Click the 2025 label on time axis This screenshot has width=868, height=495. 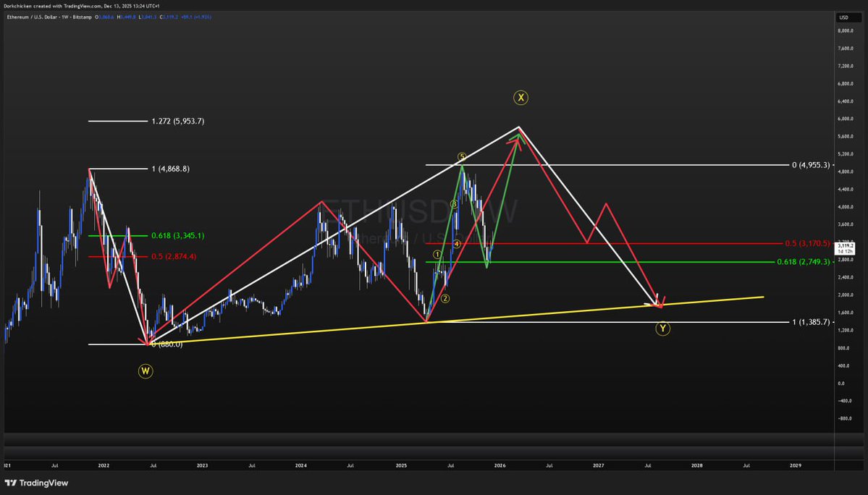click(401, 465)
